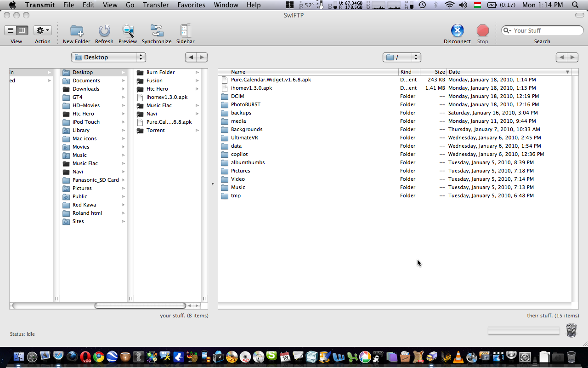Viewport: 588px width, 368px height.
Task: Open Spotlight search in menu bar
Action: 575,5
